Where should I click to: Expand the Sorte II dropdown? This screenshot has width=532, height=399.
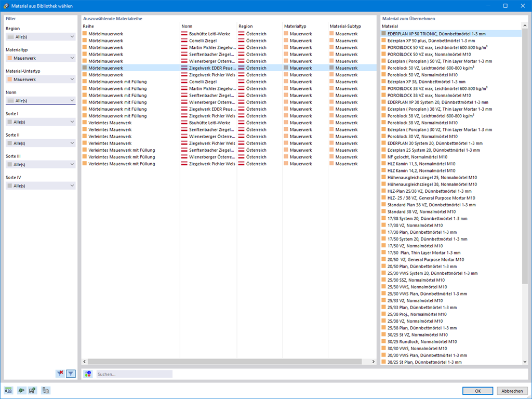pos(41,143)
